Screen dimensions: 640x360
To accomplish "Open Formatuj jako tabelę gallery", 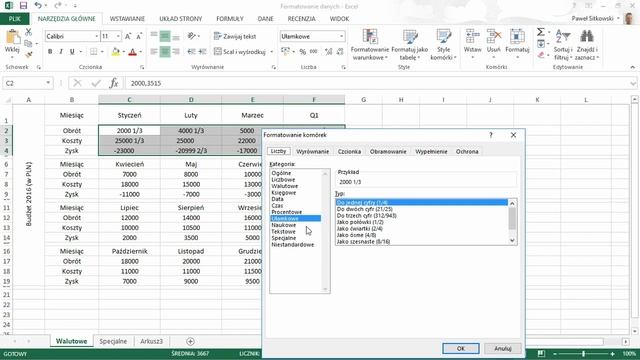I will click(409, 45).
